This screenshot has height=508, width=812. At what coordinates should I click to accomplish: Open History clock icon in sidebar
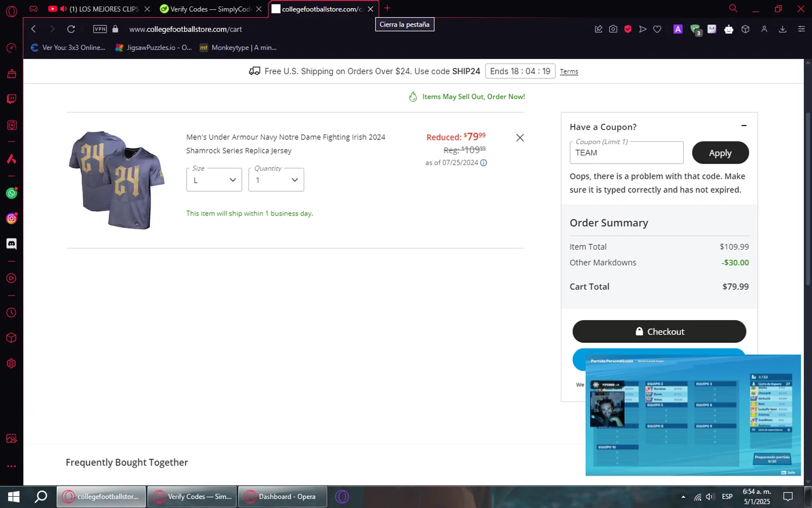[x=11, y=312]
